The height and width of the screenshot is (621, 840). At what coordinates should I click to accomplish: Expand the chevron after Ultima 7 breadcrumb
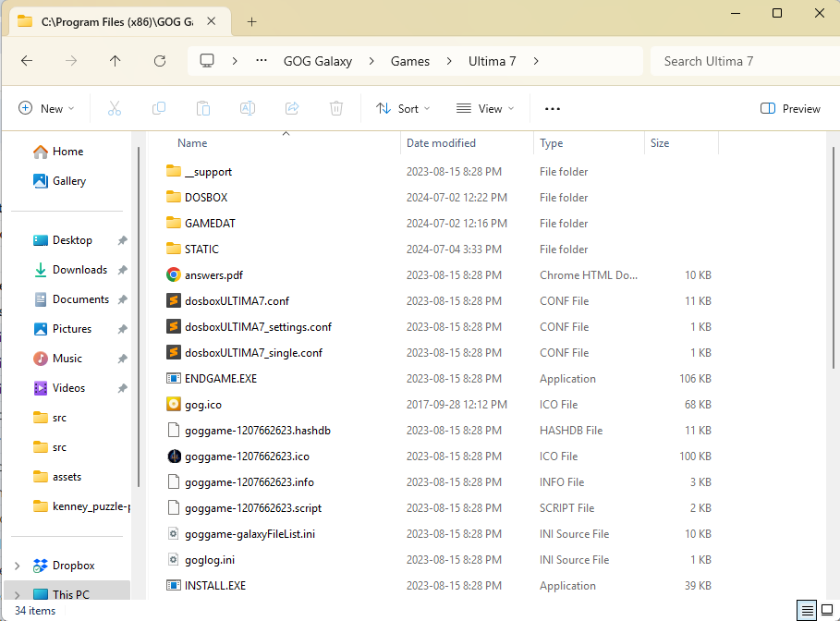pyautogui.click(x=536, y=61)
